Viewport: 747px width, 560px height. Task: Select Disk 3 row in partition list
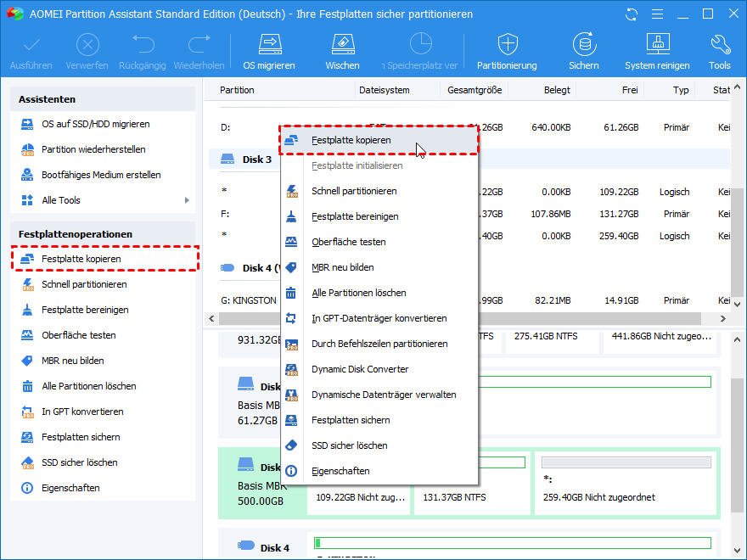[x=256, y=160]
